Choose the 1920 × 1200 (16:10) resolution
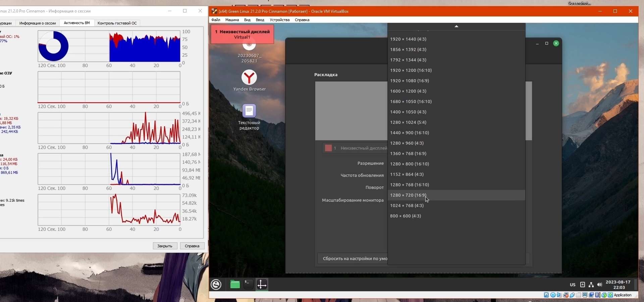 pos(456,70)
